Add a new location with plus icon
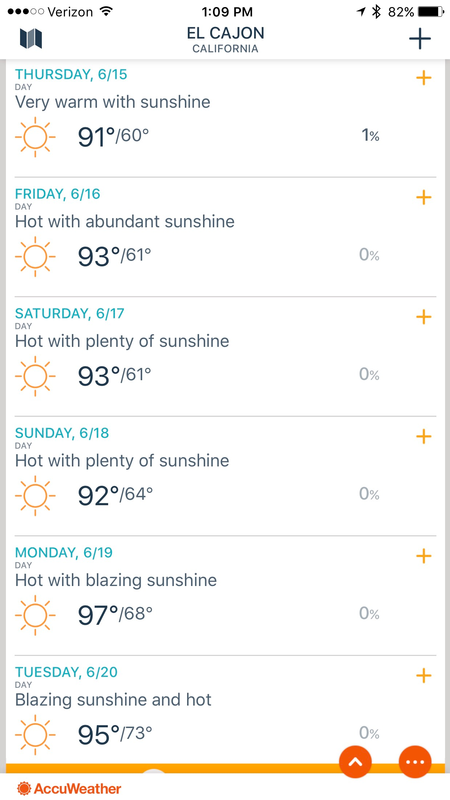The height and width of the screenshot is (800, 450). click(x=420, y=39)
